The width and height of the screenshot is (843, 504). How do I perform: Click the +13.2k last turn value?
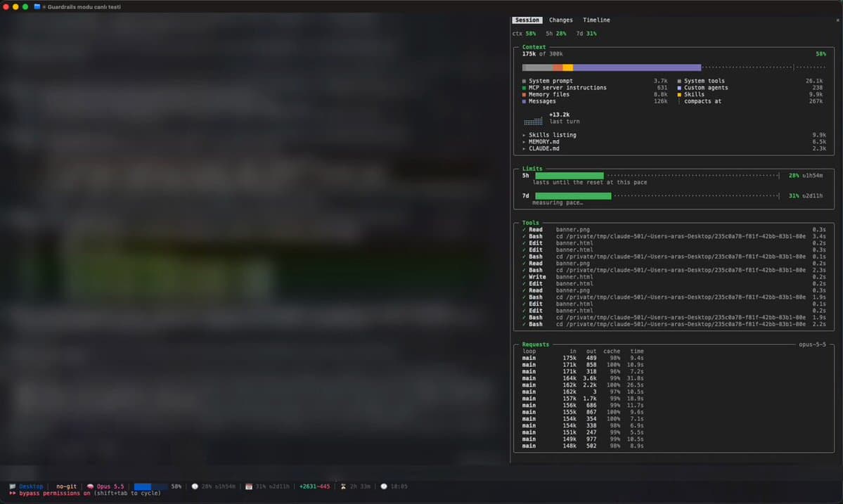(x=559, y=115)
